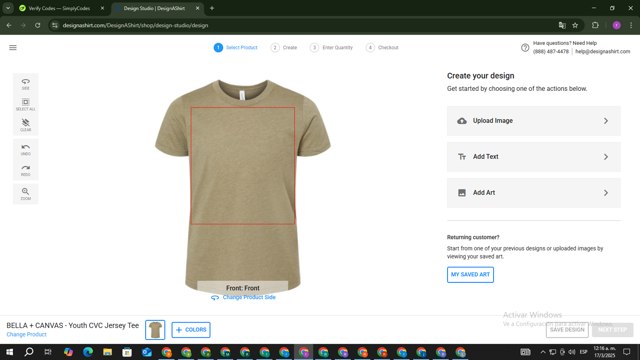Click the Undo tool

click(25, 149)
